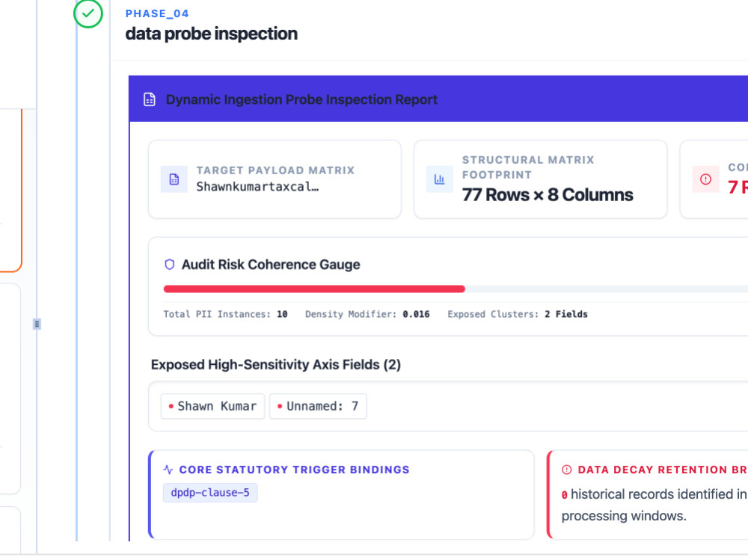Viewport: 748px width, 560px height.
Task: Click the red warning icon at Data Decay
Action: click(x=567, y=470)
